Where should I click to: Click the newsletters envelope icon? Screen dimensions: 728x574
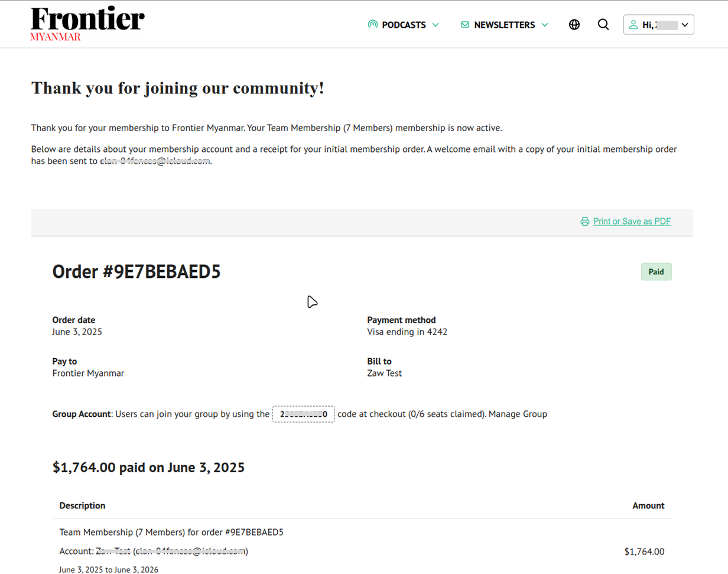(x=465, y=25)
